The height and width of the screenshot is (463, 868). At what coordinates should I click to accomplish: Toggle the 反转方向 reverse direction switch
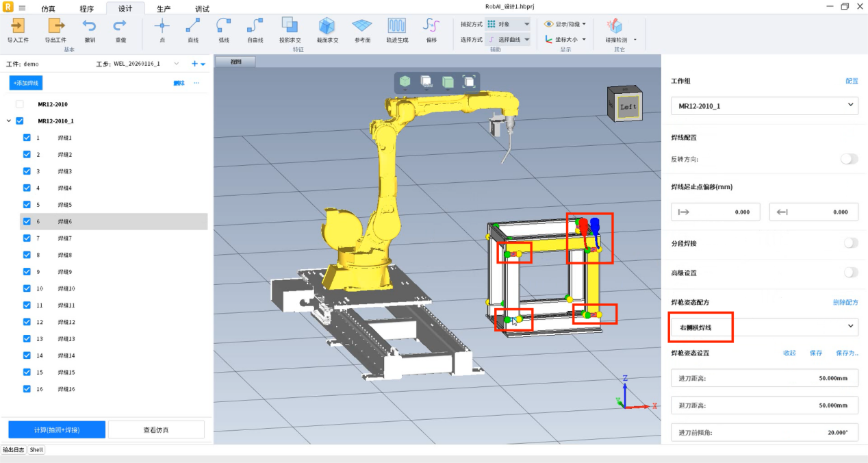(x=849, y=159)
